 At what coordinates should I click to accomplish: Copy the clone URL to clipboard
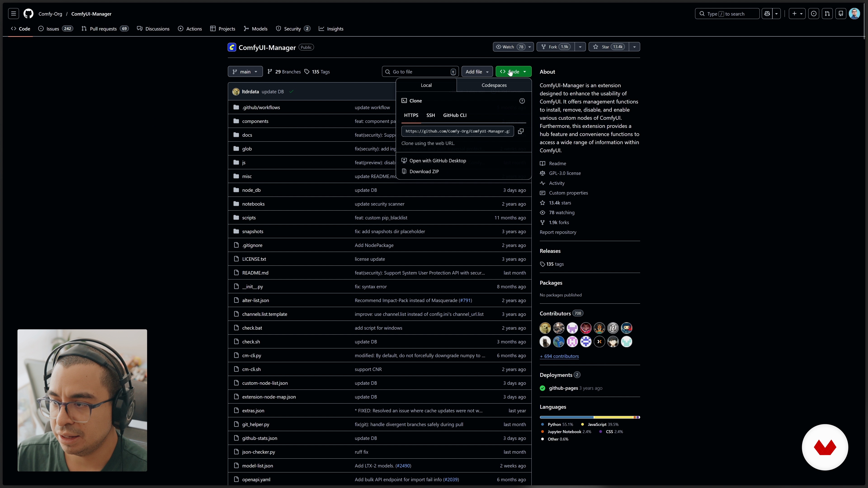click(x=521, y=131)
